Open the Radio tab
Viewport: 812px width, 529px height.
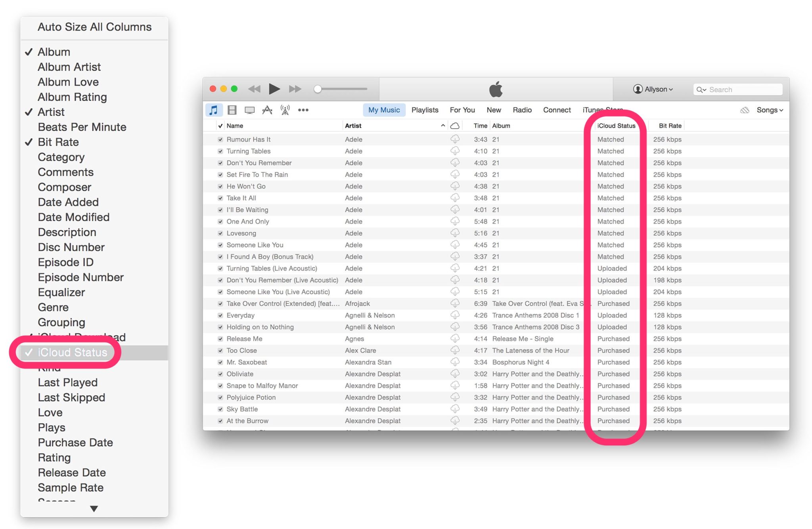tap(522, 110)
